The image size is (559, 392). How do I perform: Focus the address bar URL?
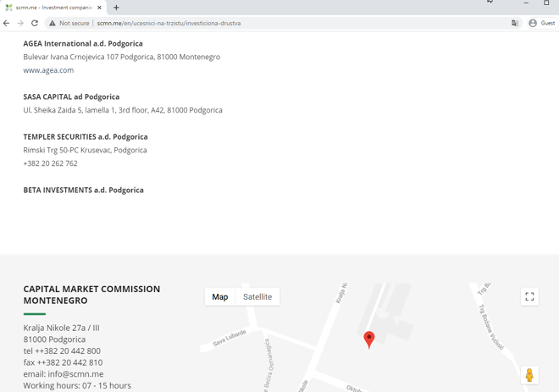pos(169,23)
